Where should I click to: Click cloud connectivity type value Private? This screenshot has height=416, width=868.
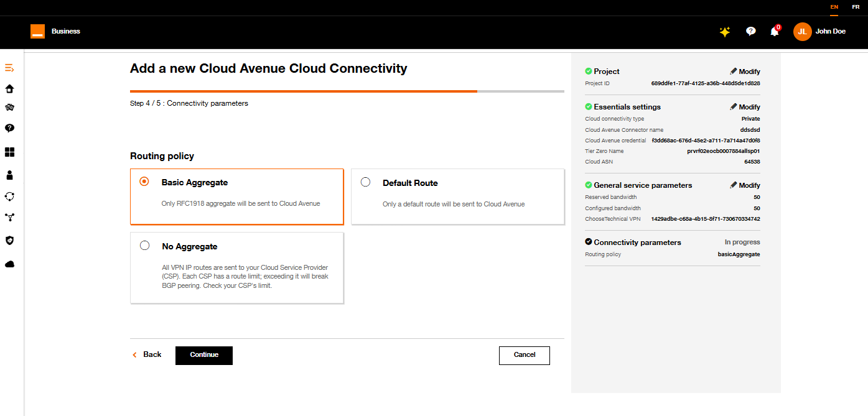click(750, 119)
